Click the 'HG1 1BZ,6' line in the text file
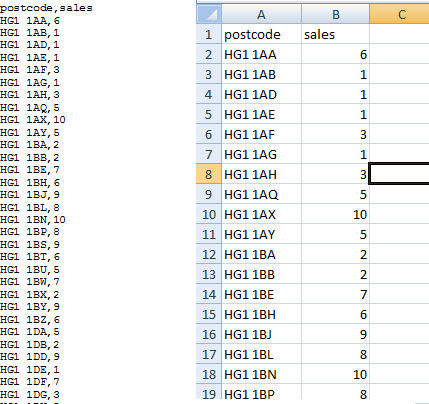This screenshot has width=429, height=404. (30, 319)
